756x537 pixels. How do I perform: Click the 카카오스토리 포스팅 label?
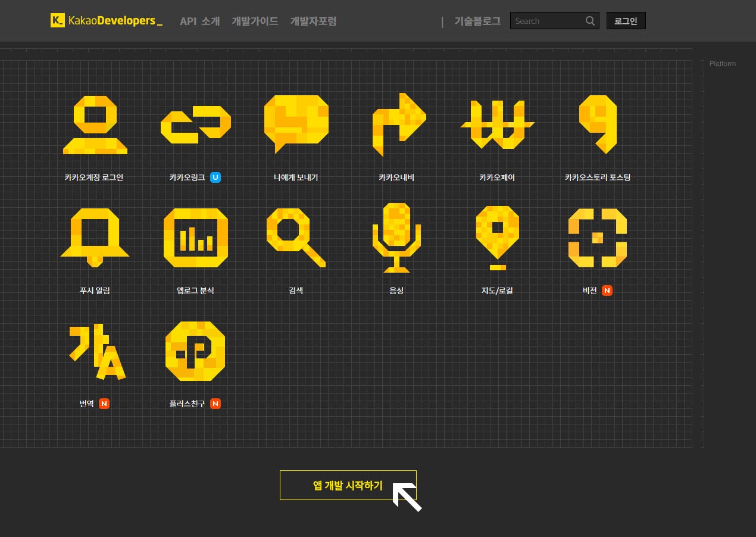coord(598,177)
